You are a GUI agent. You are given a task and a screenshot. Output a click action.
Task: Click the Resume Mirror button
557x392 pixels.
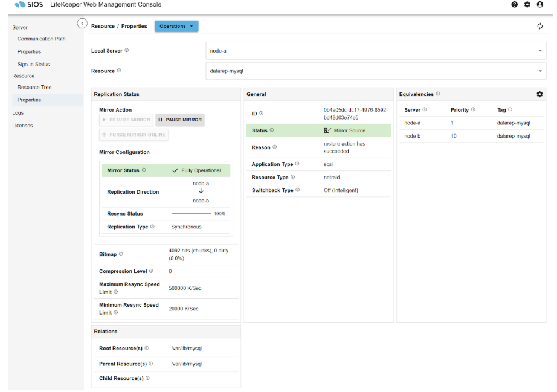tap(126, 120)
